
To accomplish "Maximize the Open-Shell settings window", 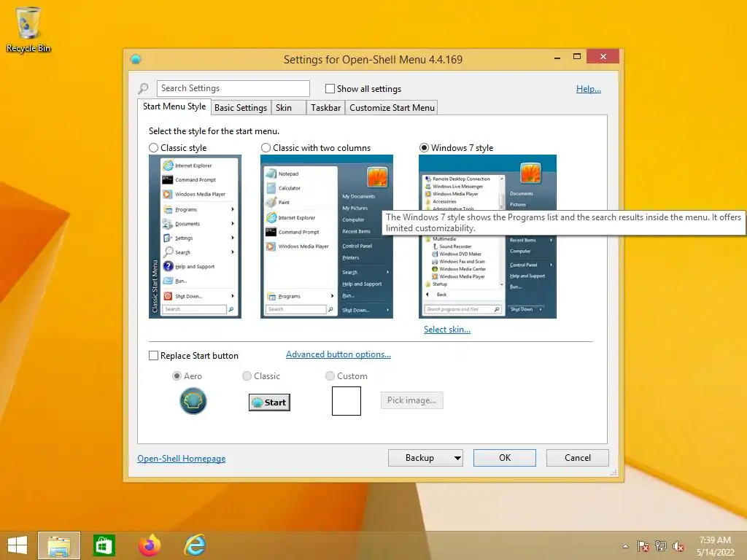I will pos(577,57).
